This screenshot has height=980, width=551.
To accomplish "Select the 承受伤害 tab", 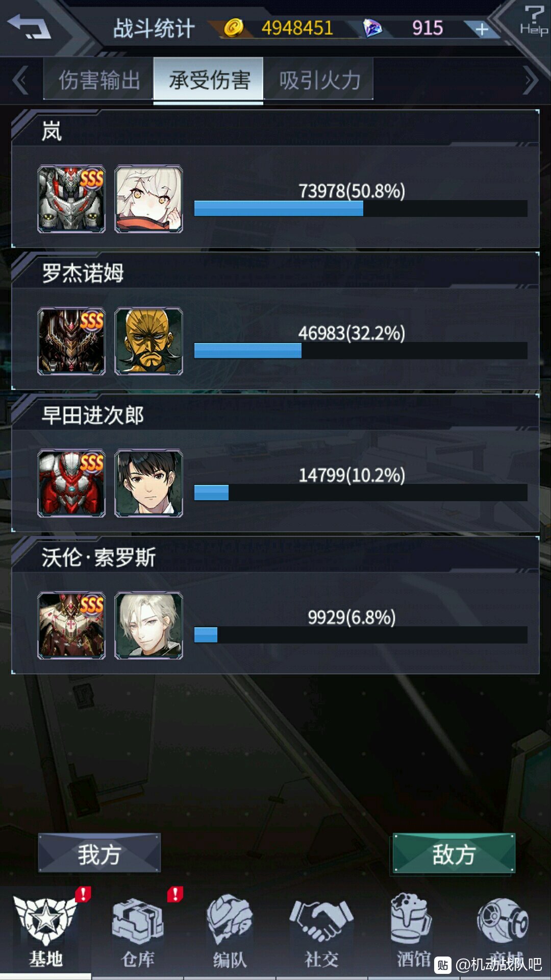I will tap(209, 79).
